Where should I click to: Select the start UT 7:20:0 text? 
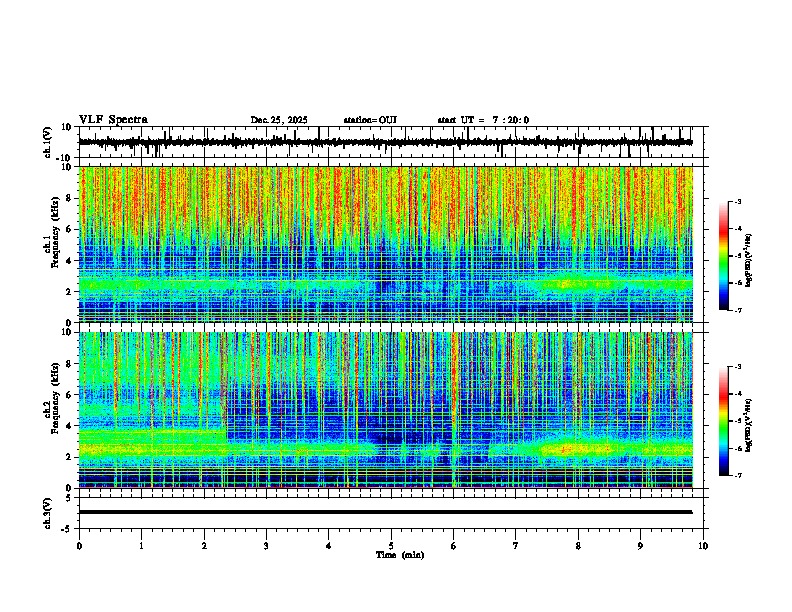tap(483, 120)
